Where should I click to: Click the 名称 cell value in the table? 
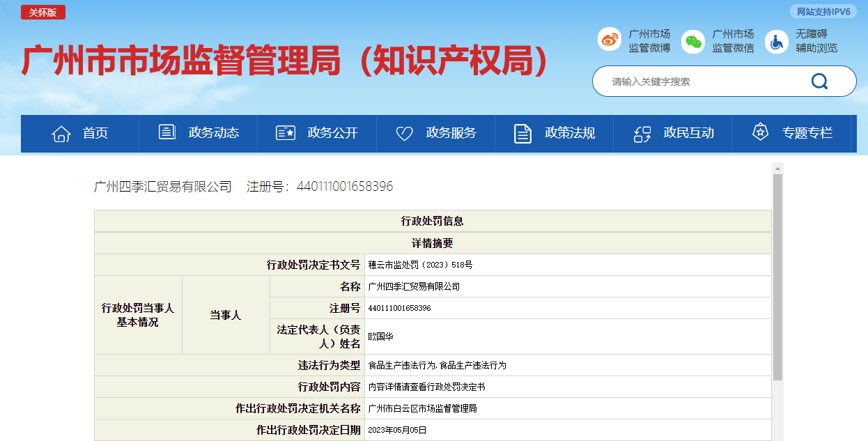(x=414, y=287)
